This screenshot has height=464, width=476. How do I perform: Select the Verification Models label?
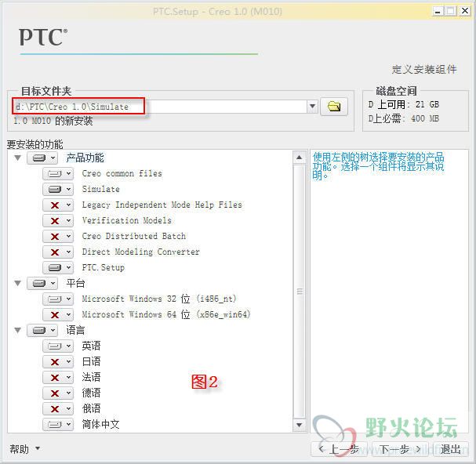[126, 220]
